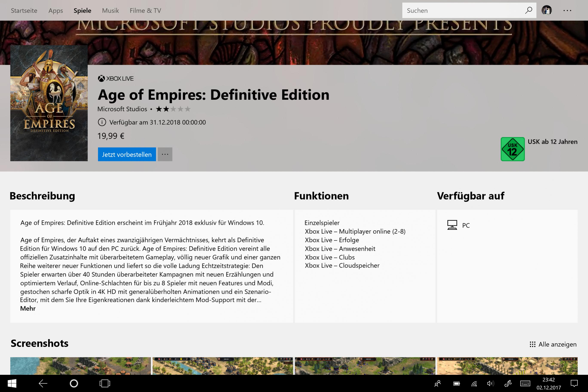Screen dimensions: 588x392
Task: Switch to the Apps tab
Action: point(55,11)
